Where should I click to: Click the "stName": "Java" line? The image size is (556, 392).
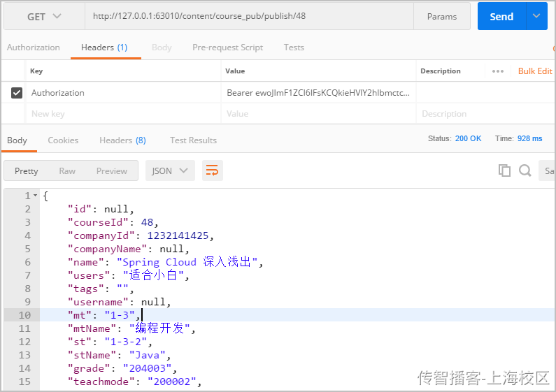click(x=119, y=355)
